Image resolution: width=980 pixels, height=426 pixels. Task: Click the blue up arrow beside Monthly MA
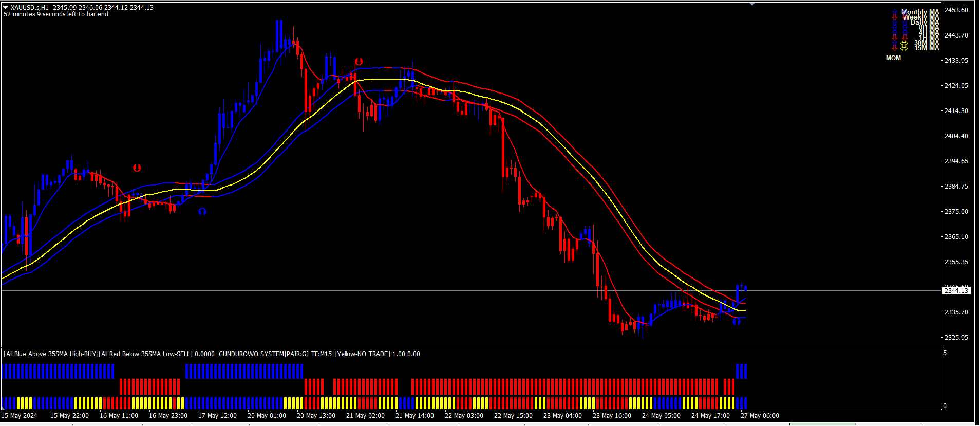pos(895,12)
